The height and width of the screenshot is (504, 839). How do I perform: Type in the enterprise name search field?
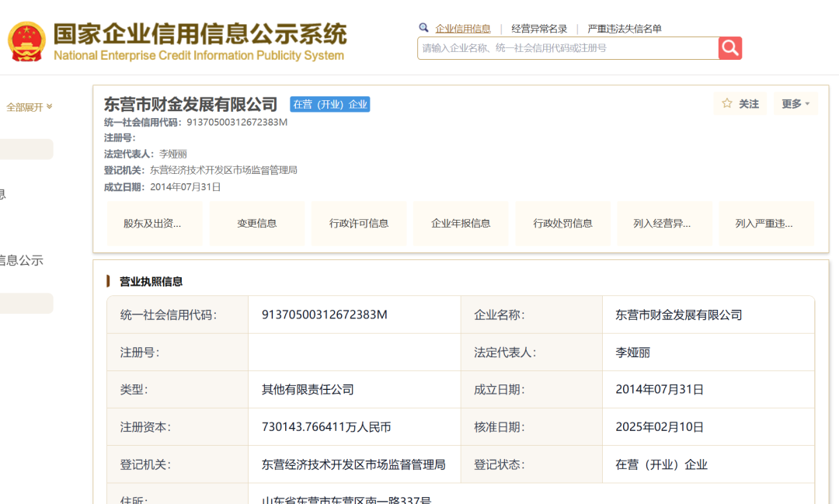[x=567, y=48]
